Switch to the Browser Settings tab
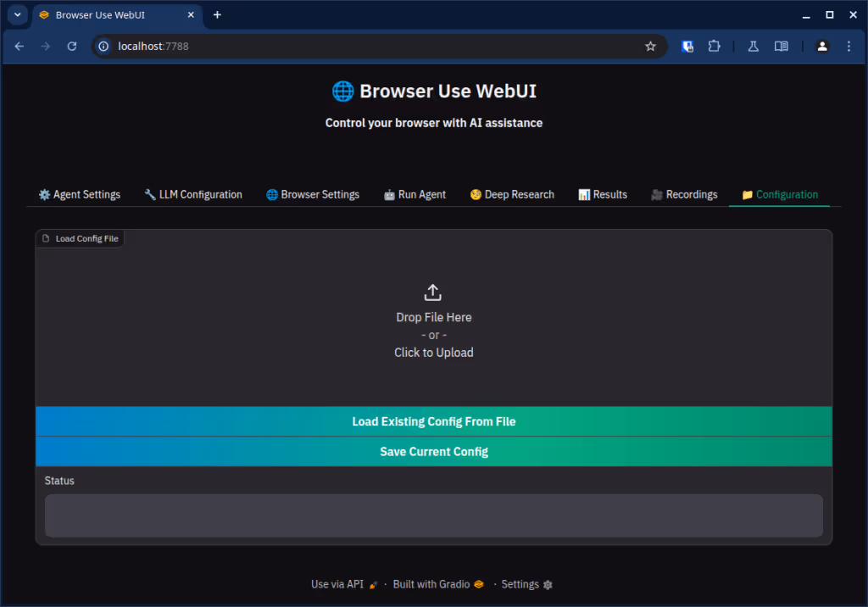The height and width of the screenshot is (607, 868). (313, 194)
